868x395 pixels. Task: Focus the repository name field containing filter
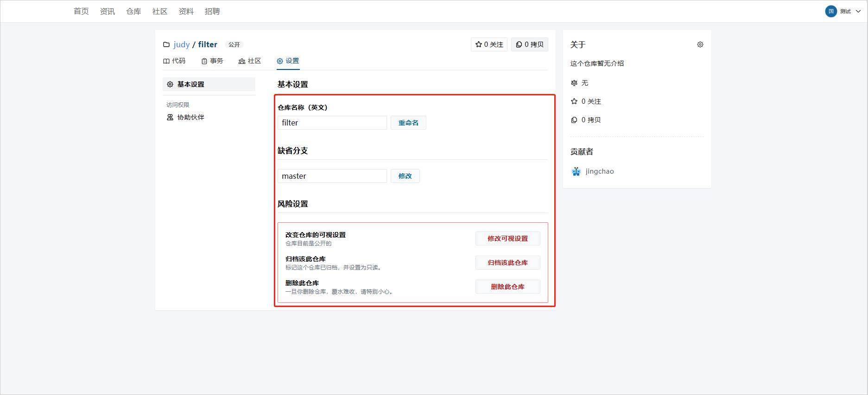point(332,123)
